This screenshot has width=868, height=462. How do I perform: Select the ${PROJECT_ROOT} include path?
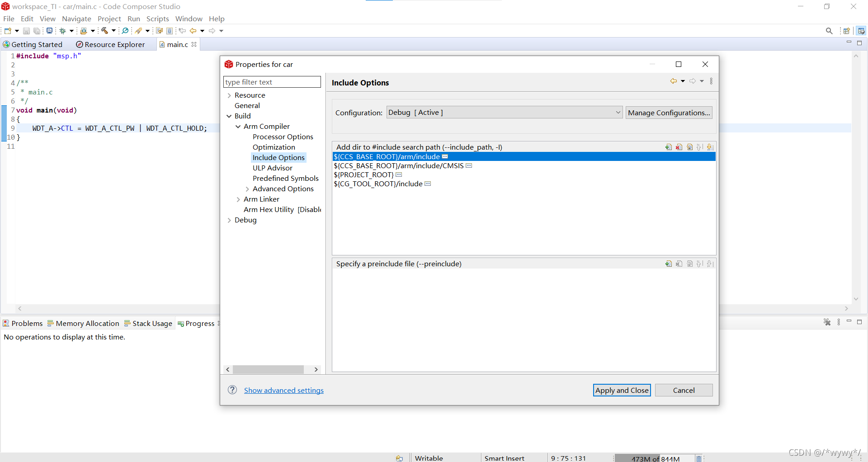click(363, 175)
